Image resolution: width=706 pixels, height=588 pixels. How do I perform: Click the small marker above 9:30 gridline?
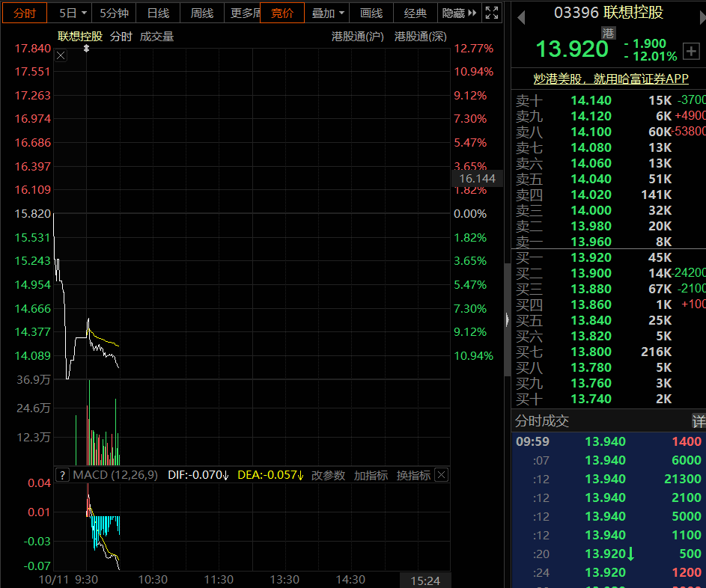[86, 48]
